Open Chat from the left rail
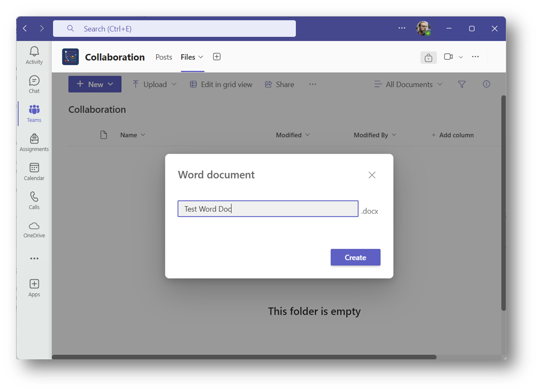The width and height of the screenshot is (539, 392). [34, 84]
